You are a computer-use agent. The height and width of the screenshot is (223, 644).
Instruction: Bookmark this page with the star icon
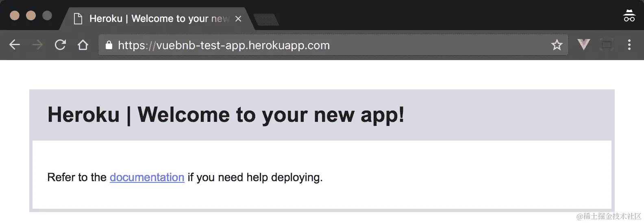point(557,45)
